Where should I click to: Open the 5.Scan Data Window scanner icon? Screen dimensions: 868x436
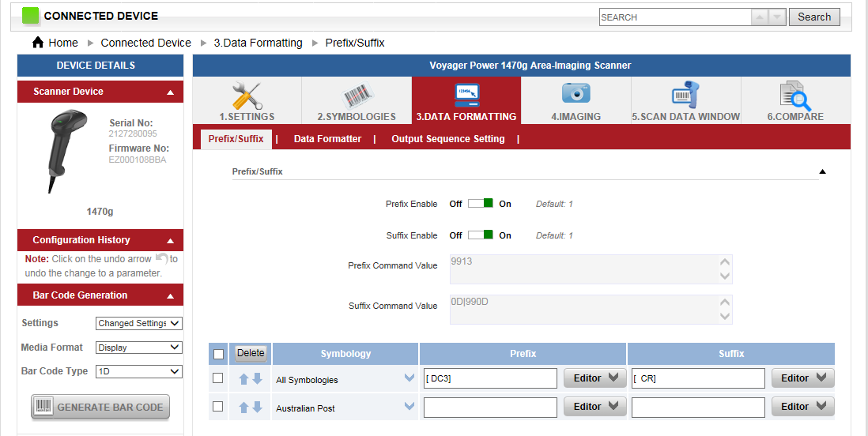click(x=686, y=100)
